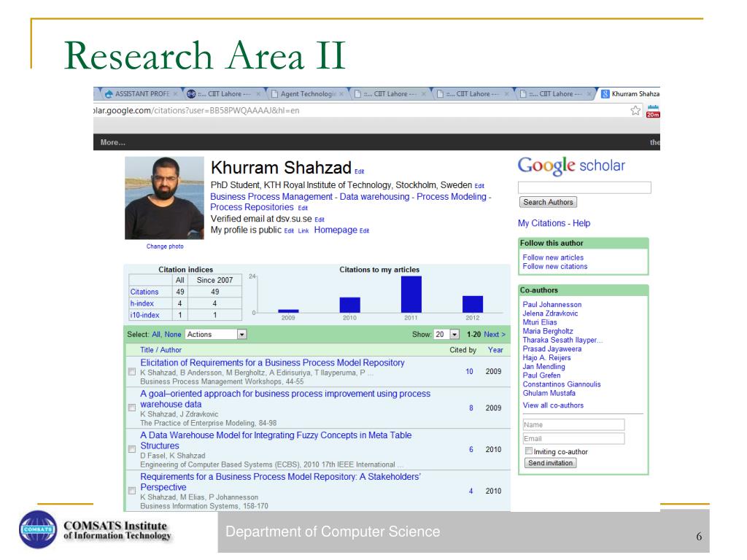Click the Change photo link
The width and height of the screenshot is (747, 560).
165,246
